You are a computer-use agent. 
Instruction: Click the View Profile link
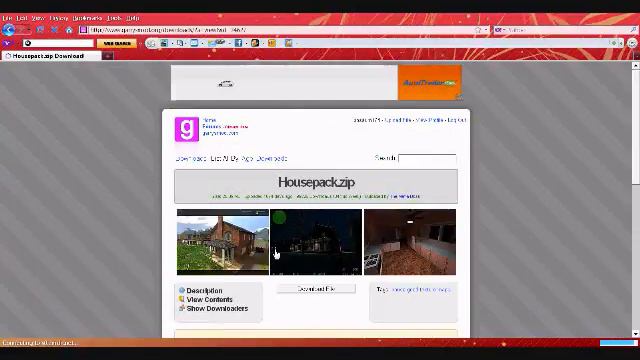coord(429,120)
